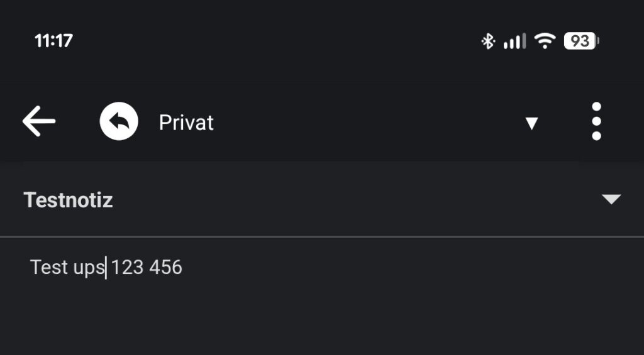Tap the 11:17 clock in status bar
This screenshot has width=644, height=355.
click(53, 41)
